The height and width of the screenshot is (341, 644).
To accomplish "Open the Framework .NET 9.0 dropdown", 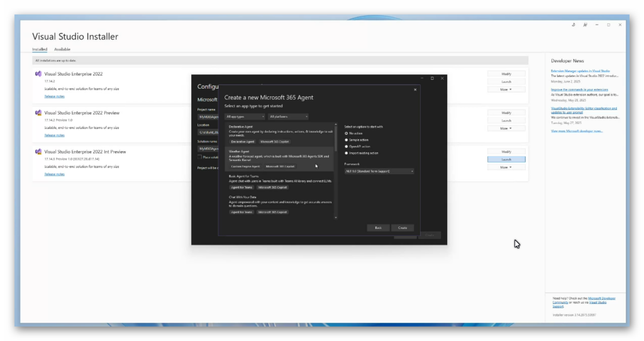I will click(x=379, y=171).
